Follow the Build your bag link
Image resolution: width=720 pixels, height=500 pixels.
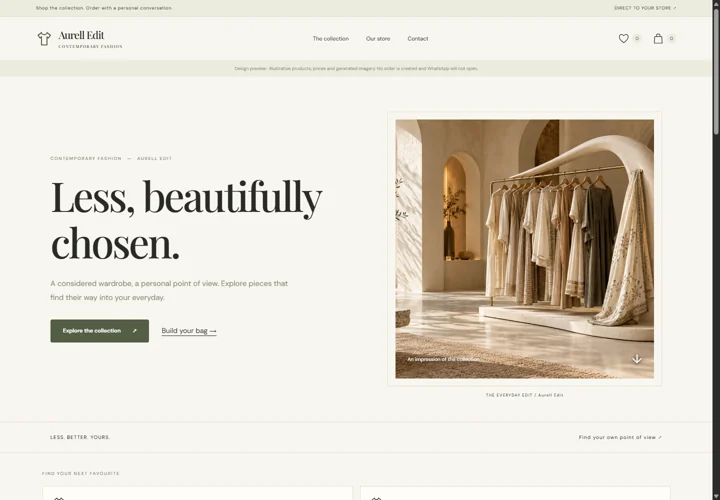coord(189,331)
